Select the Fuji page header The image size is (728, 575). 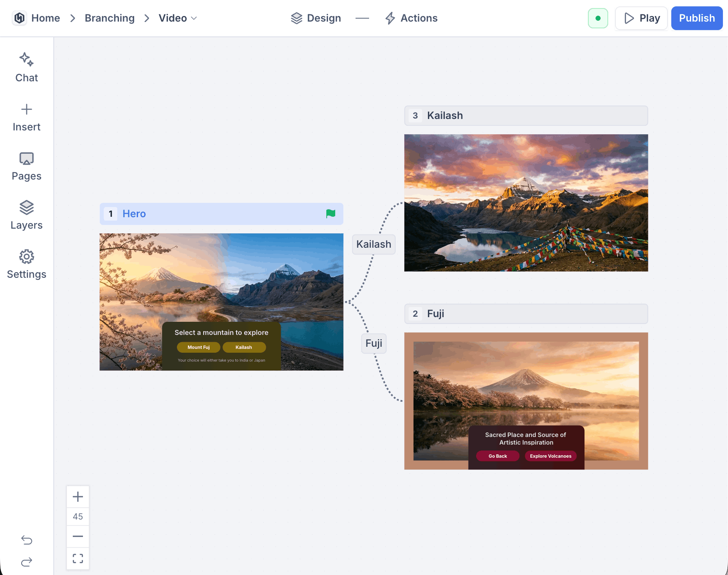point(526,314)
